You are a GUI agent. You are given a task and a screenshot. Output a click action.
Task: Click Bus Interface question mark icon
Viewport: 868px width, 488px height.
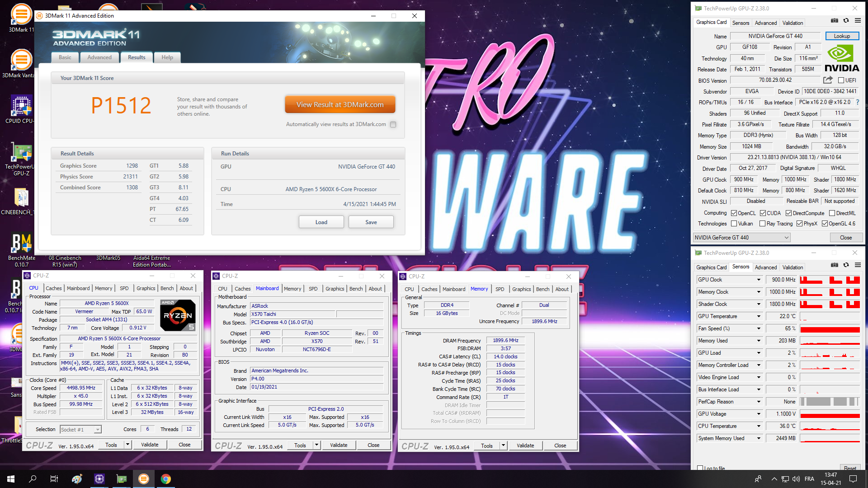858,102
